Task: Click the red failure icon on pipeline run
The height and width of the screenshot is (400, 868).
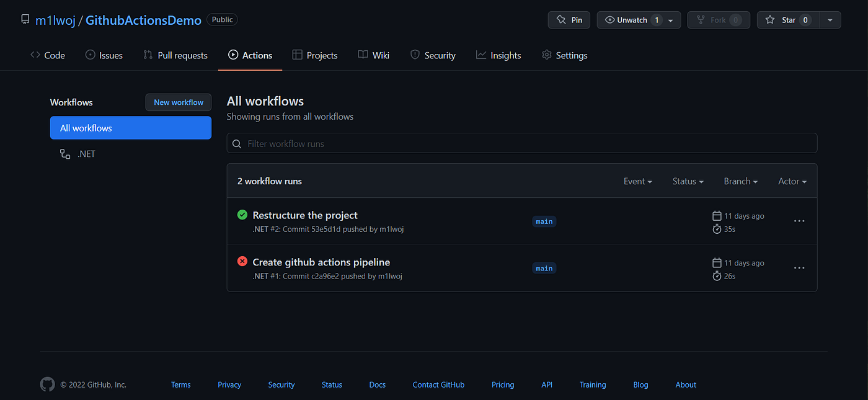Action: click(x=242, y=261)
